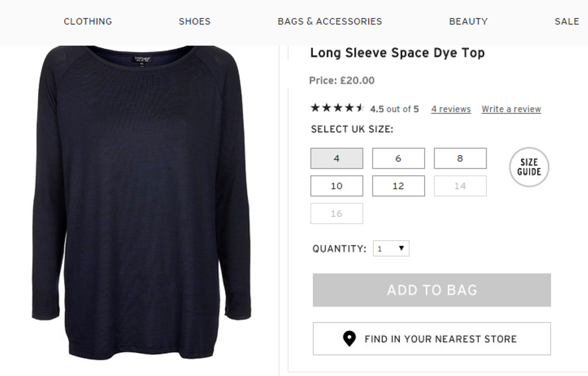This screenshot has width=588, height=376.
Task: Select UK size 6
Action: point(398,158)
